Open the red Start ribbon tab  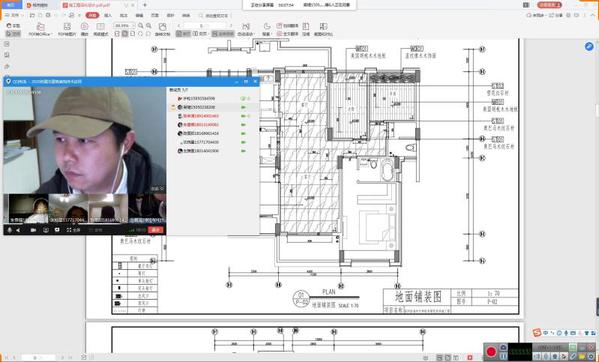(92, 15)
